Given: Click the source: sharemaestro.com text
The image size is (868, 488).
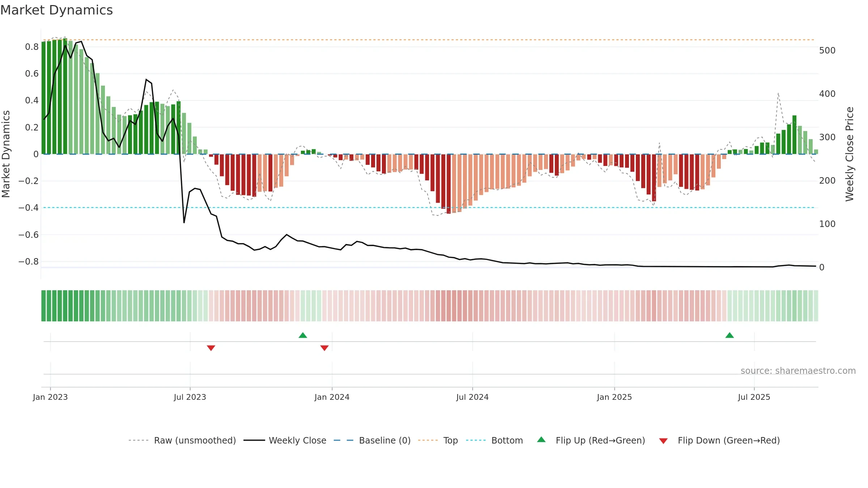Looking at the screenshot, I should pyautogui.click(x=798, y=371).
